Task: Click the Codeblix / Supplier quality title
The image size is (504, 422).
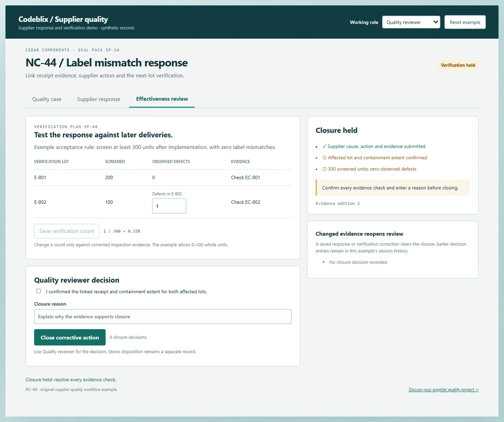Action: tap(63, 19)
